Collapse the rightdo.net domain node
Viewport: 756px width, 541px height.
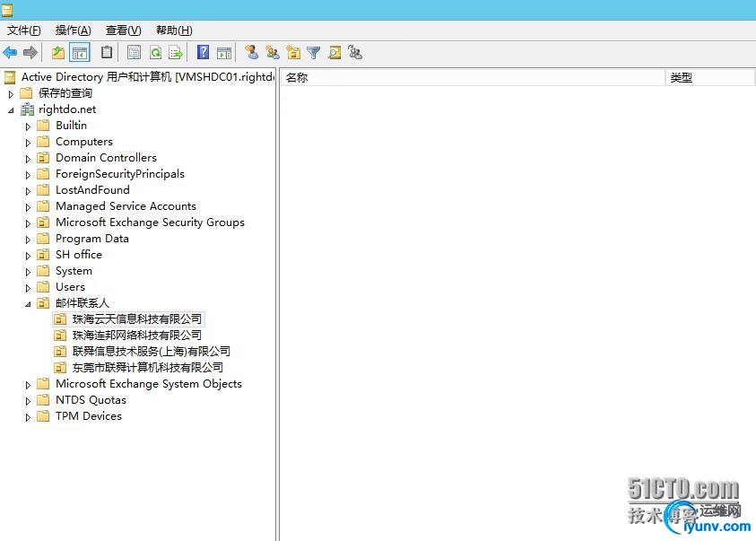(x=11, y=110)
